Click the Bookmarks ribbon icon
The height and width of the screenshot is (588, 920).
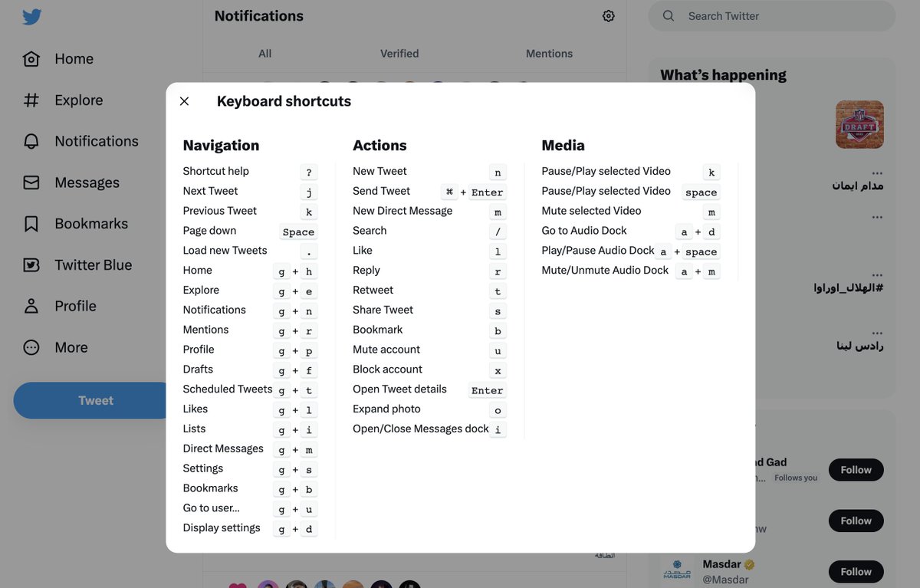click(x=31, y=224)
